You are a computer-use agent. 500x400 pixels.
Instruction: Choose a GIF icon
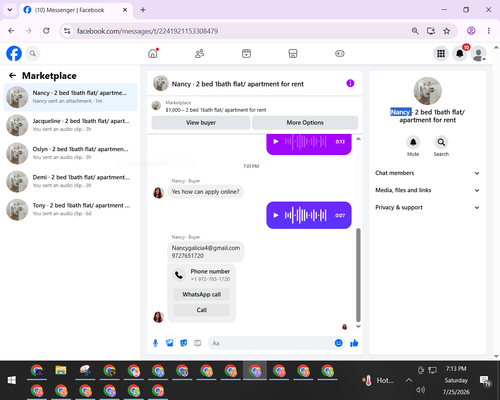point(198,343)
